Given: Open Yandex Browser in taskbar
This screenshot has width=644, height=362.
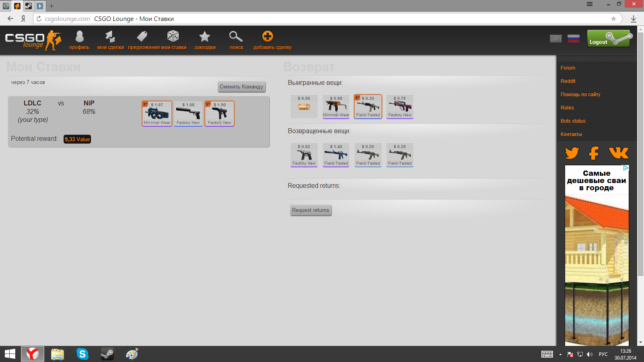Looking at the screenshot, I should (33, 354).
